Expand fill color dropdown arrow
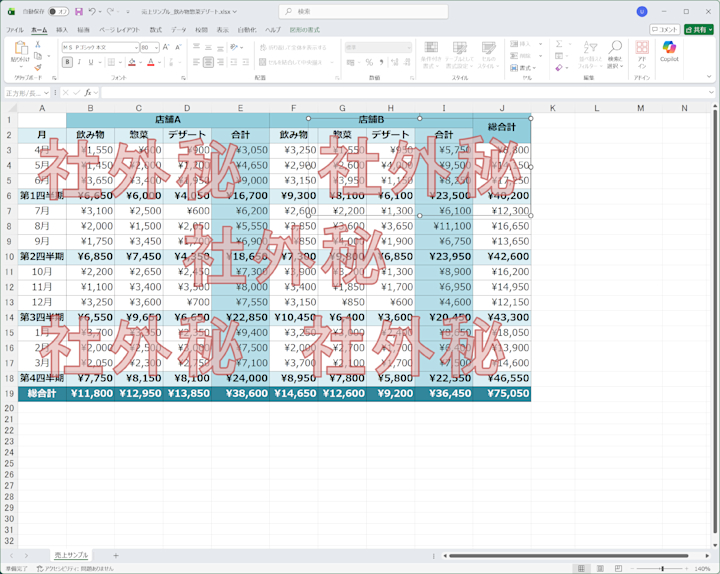The image size is (720, 574). 141,62
